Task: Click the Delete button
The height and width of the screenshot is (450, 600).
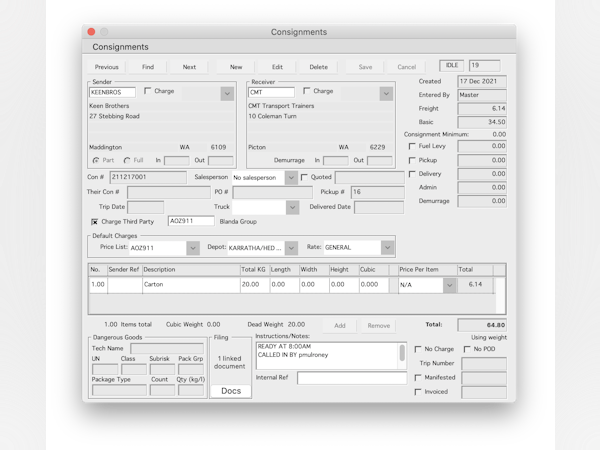Action: pos(319,67)
